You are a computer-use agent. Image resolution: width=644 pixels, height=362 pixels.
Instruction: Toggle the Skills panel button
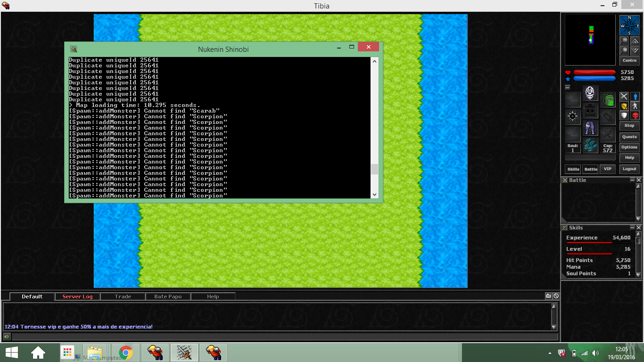coord(573,169)
